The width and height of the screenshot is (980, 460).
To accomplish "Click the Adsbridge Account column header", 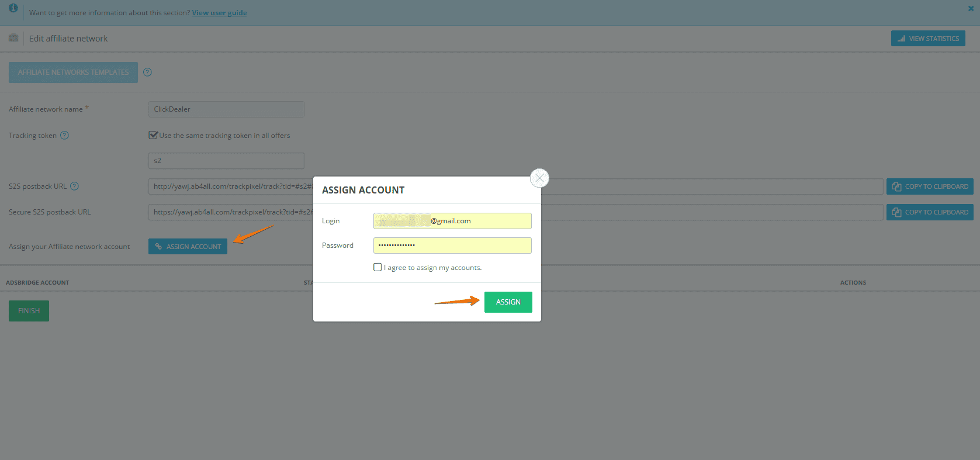I will tap(37, 283).
